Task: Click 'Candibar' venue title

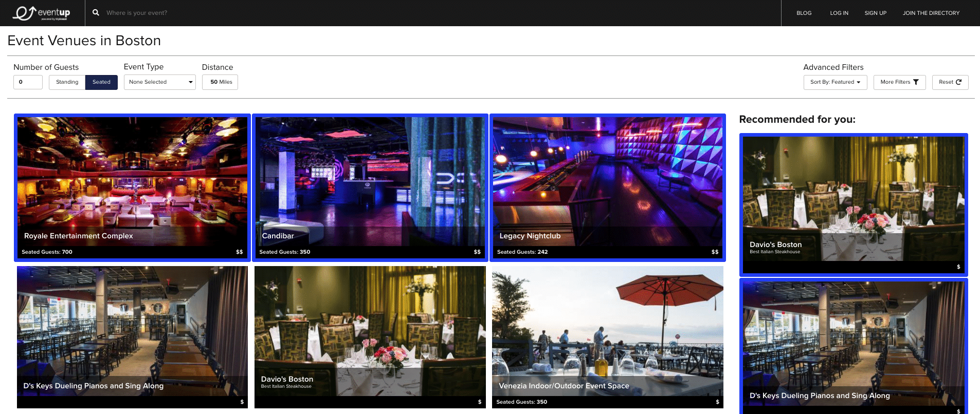Action: (278, 236)
